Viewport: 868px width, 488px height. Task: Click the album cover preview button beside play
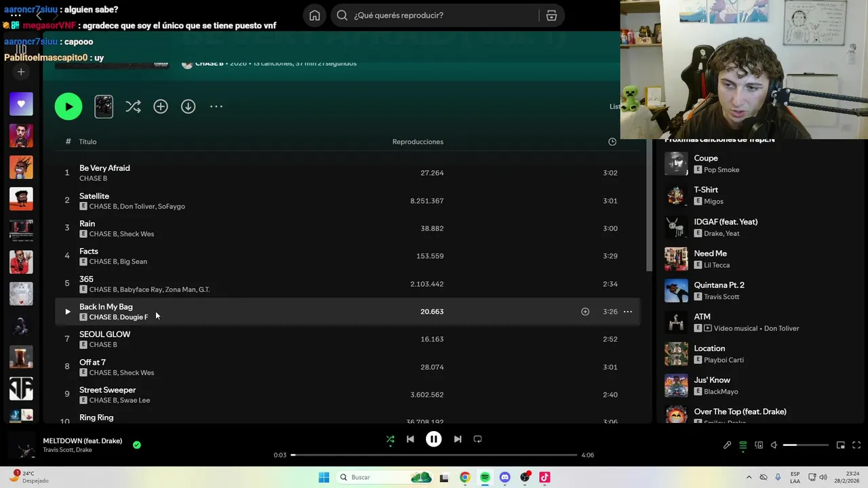(104, 106)
